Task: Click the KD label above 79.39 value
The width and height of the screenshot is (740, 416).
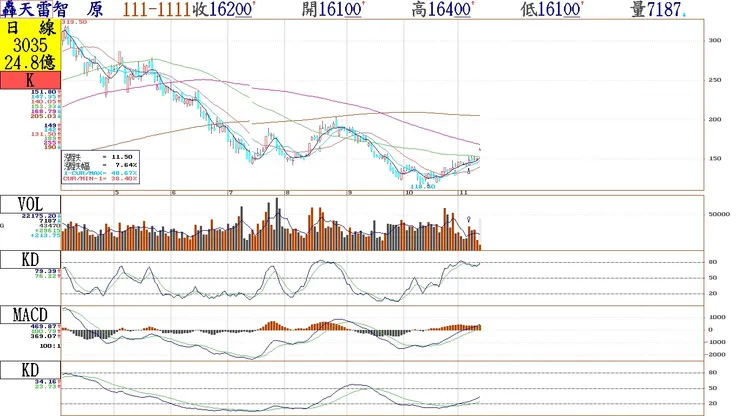Action: click(30, 260)
